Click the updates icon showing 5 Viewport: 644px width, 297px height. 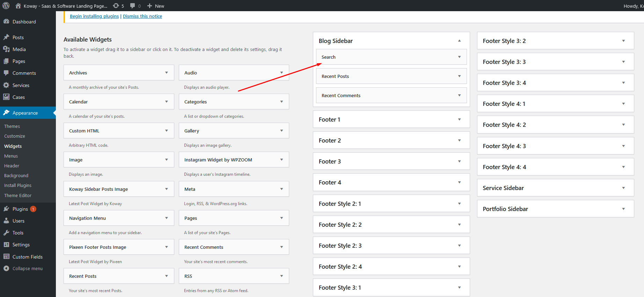pyautogui.click(x=116, y=6)
